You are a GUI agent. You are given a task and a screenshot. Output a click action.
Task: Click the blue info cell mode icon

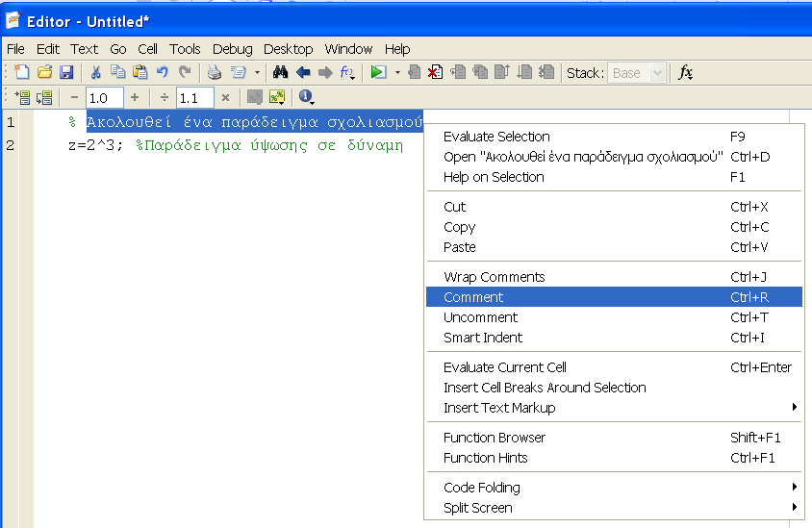(306, 97)
